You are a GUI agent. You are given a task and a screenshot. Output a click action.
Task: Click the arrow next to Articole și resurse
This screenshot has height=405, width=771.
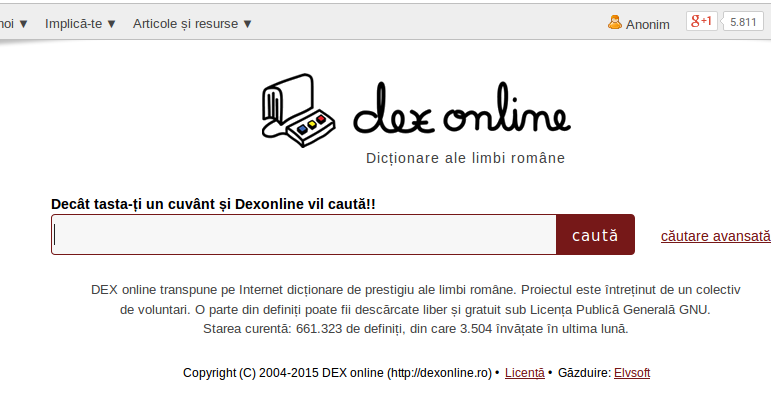tap(247, 24)
